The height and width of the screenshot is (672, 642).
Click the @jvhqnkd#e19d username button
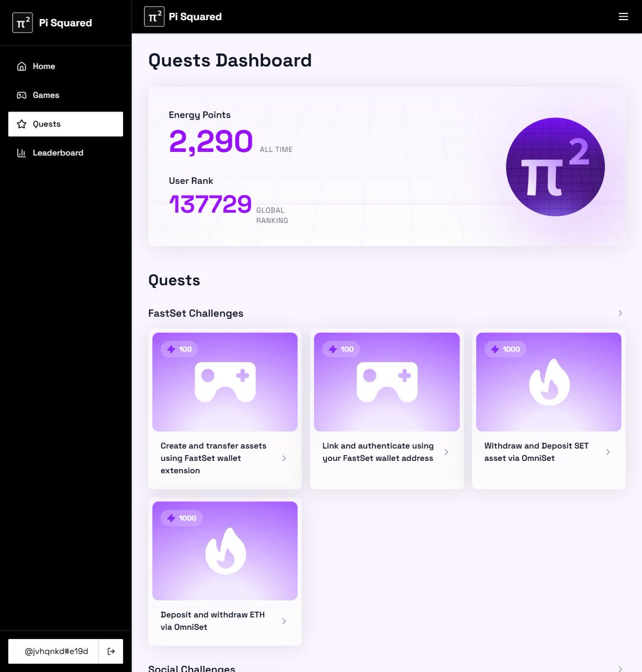[x=54, y=651]
